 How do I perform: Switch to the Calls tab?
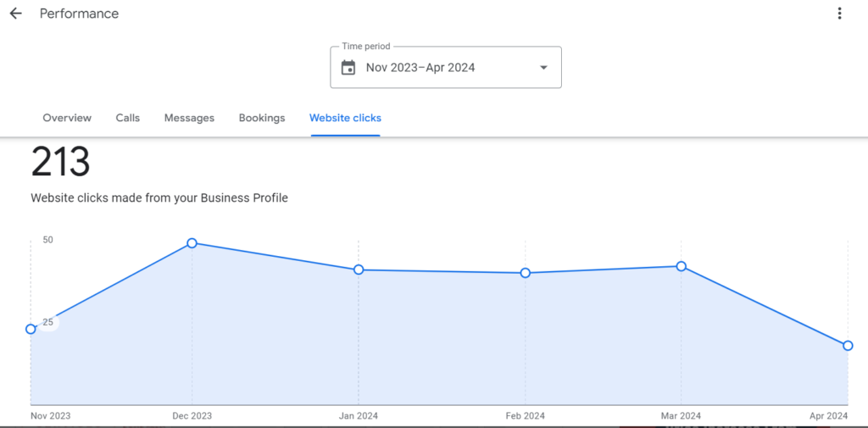(128, 118)
